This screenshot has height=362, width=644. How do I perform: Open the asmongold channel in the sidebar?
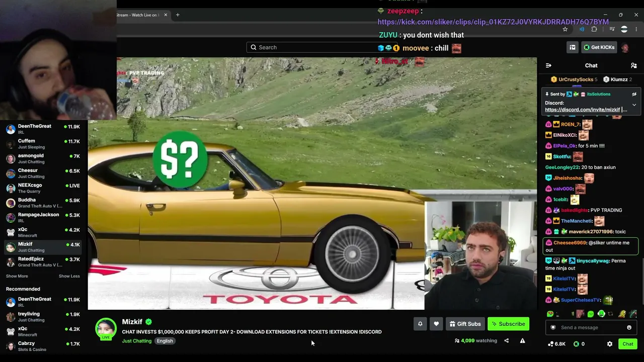pos(43,158)
